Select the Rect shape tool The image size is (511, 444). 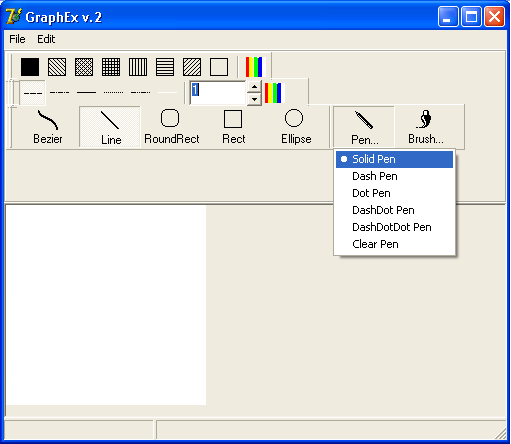tap(233, 127)
